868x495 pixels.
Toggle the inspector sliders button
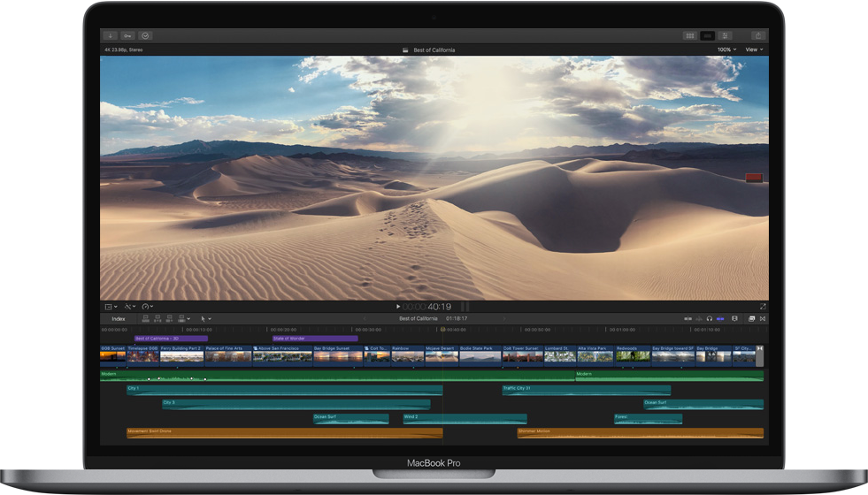[726, 36]
